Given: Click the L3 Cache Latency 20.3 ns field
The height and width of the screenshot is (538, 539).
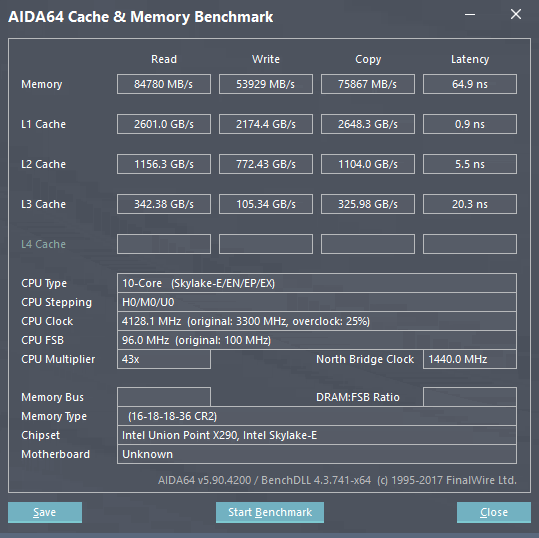Looking at the screenshot, I should click(x=470, y=204).
